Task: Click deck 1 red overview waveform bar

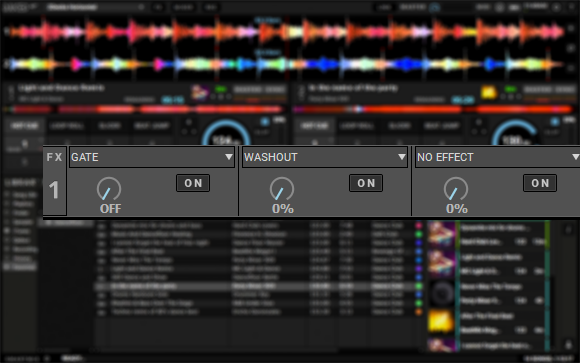Action: pos(144,110)
